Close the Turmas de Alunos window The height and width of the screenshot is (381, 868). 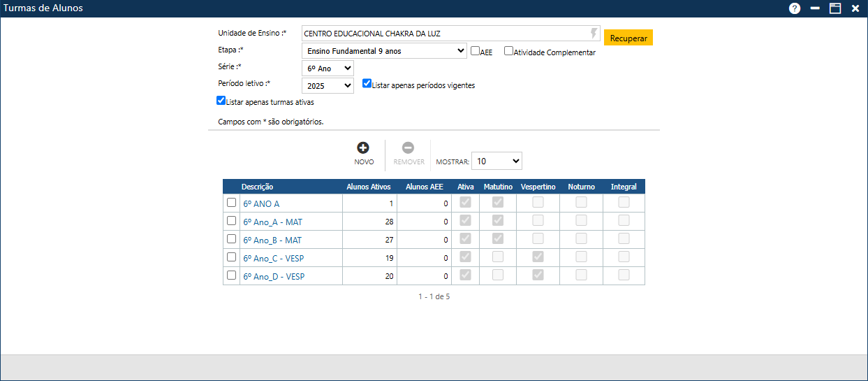(x=855, y=8)
